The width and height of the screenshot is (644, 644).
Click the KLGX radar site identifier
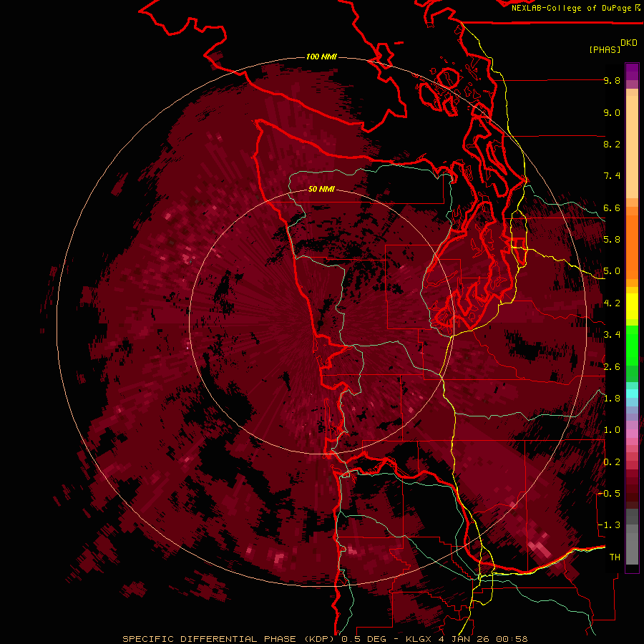419,639
